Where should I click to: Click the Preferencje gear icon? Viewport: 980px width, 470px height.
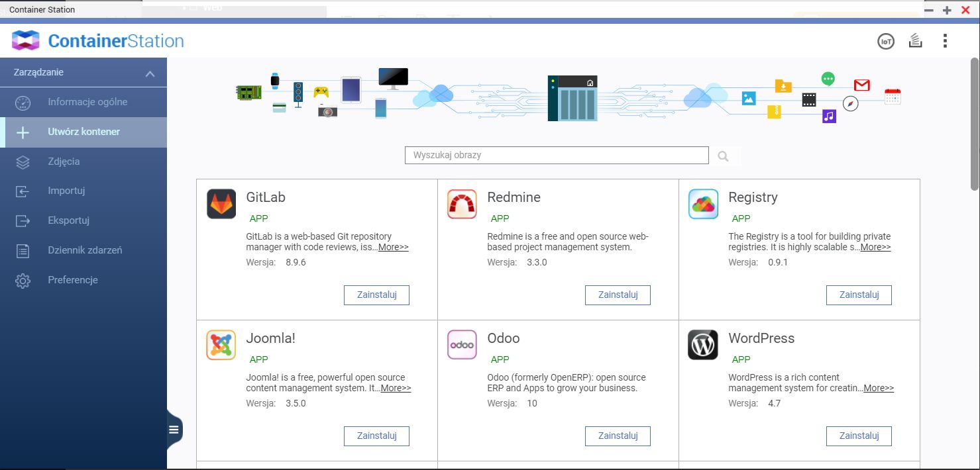[x=23, y=281]
